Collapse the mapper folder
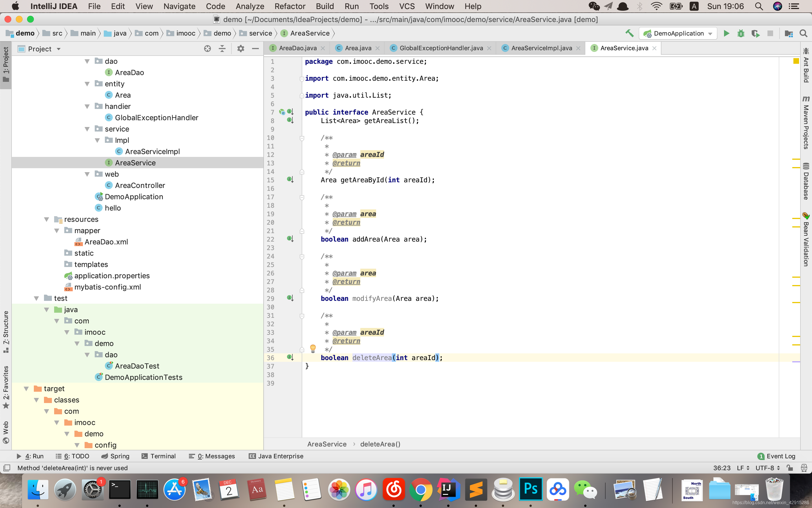This screenshot has height=508, width=812. click(57, 231)
